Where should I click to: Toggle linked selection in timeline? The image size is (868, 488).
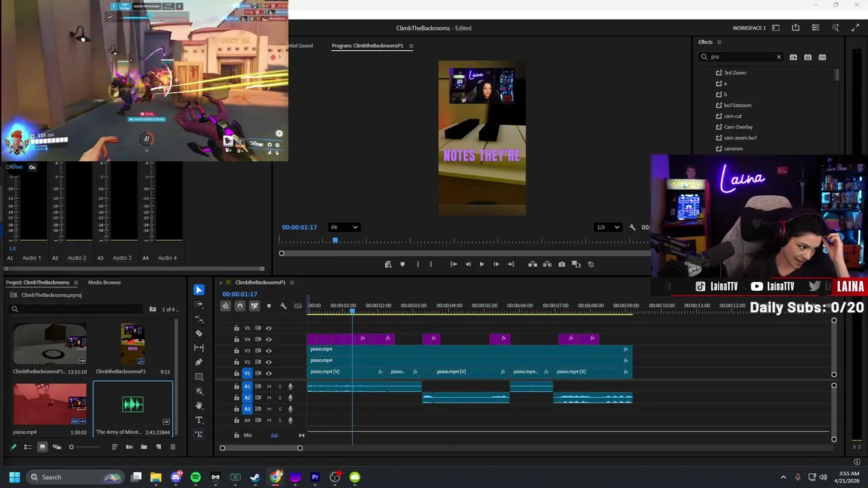click(254, 306)
